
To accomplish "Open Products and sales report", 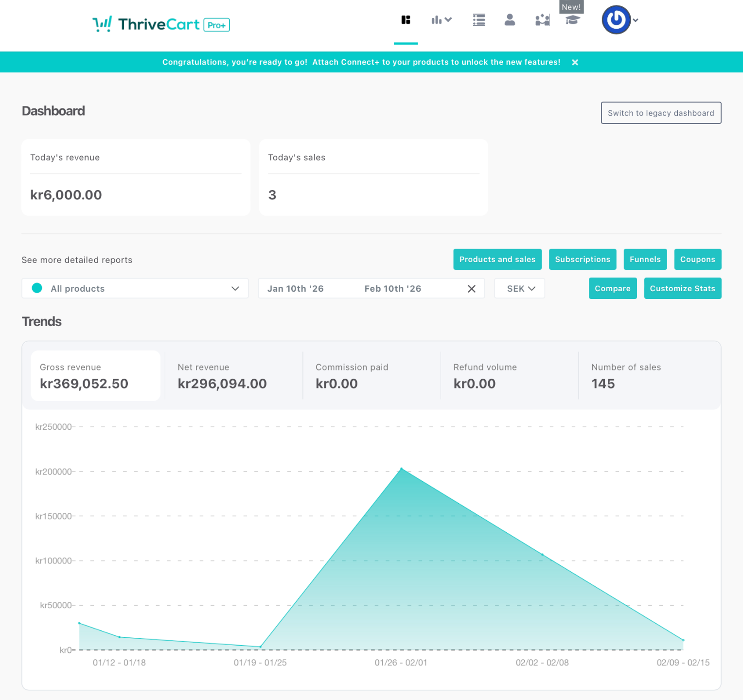I will point(497,259).
